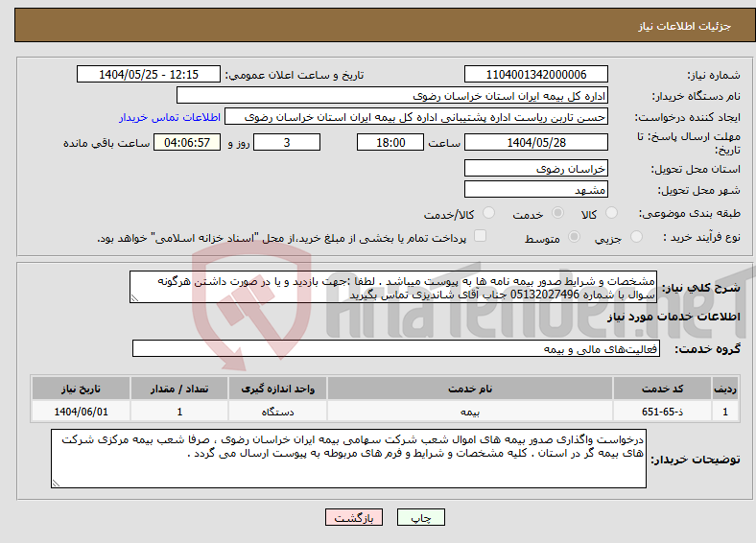Click the طبقه بندی موضوعی label
Screen dimensions: 756x543
click(690, 213)
